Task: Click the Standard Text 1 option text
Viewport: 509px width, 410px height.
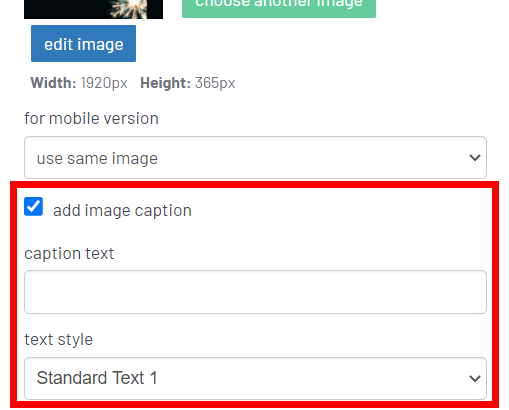Action: (97, 378)
